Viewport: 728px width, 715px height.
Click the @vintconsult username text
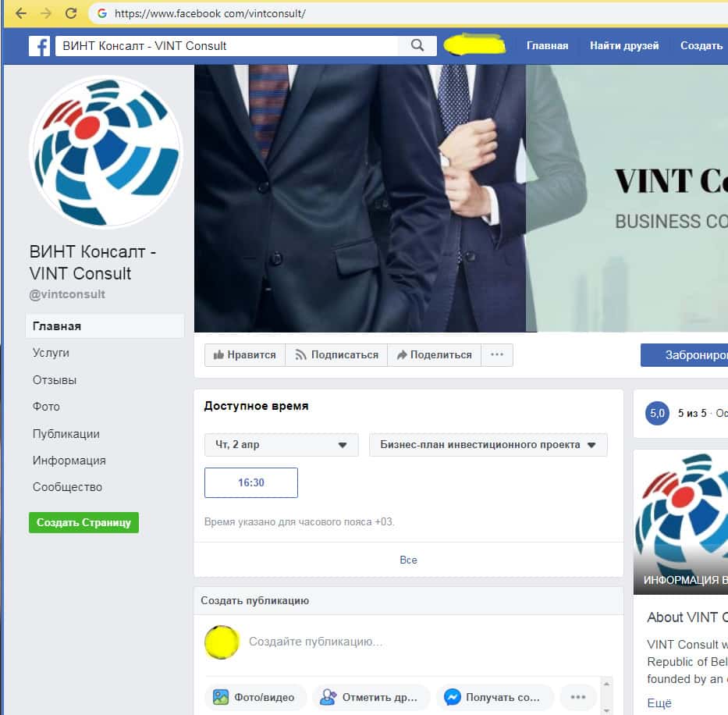click(67, 294)
